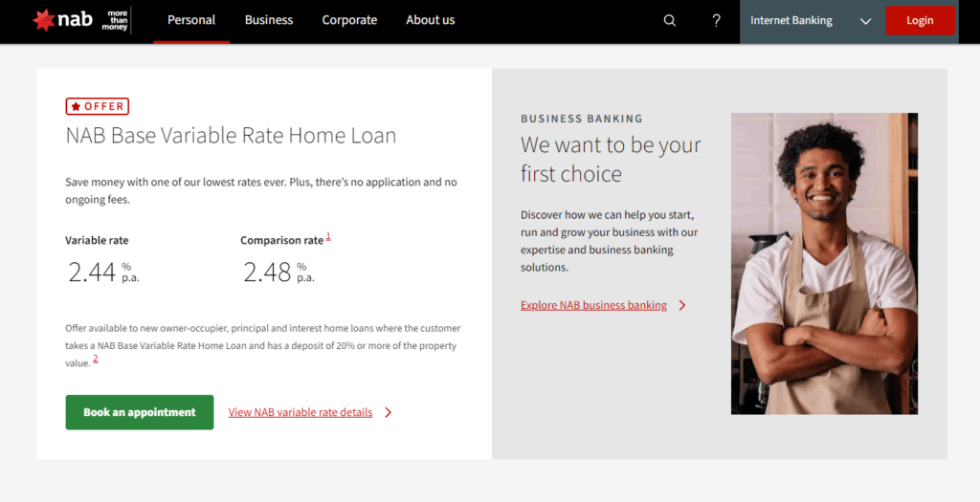
Task: Click the arrow after variable rate details
Action: 389,412
